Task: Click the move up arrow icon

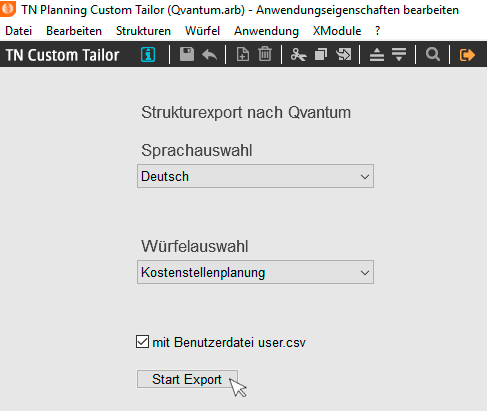Action: (x=377, y=54)
